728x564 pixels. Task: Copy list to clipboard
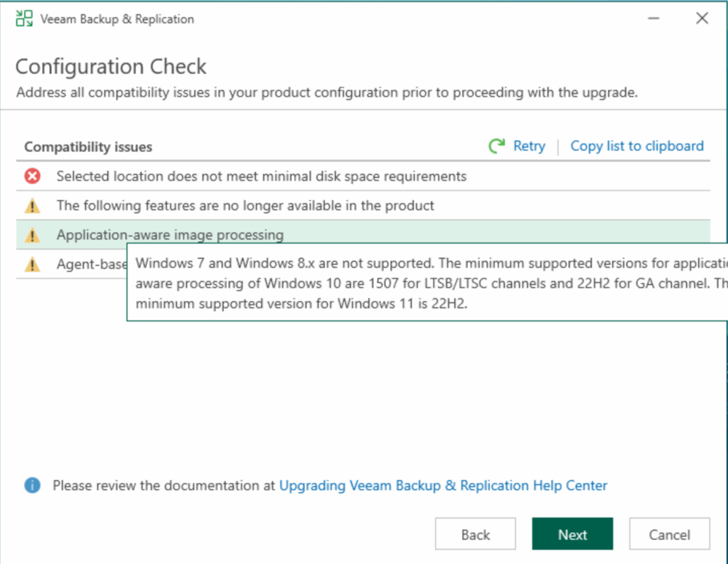coord(637,146)
